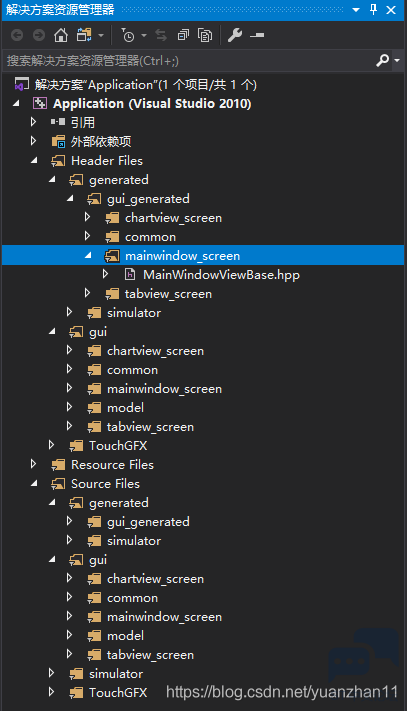This screenshot has height=711, width=407.
Task: Open the window position dropdown arrow in title bar
Action: click(x=356, y=10)
